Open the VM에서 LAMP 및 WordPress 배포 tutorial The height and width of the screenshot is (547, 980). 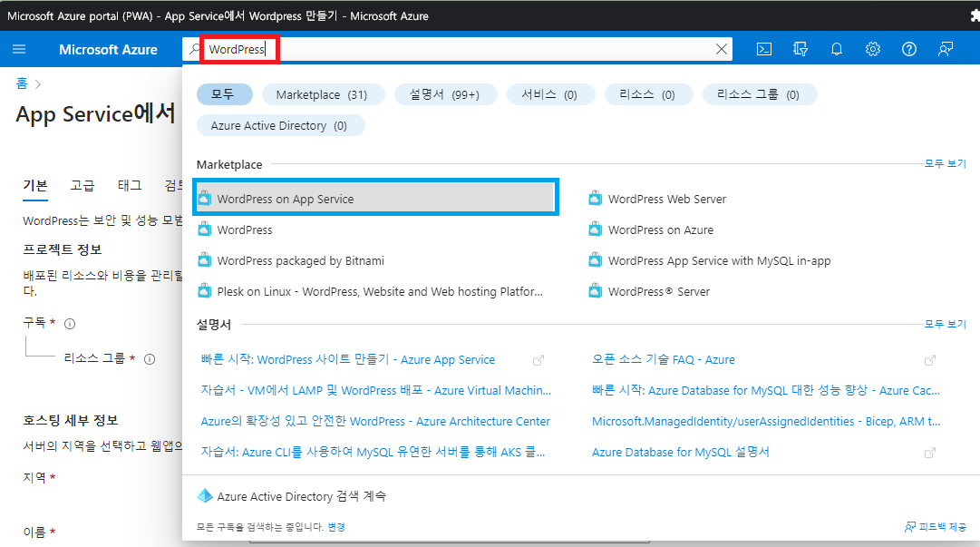coord(375,390)
